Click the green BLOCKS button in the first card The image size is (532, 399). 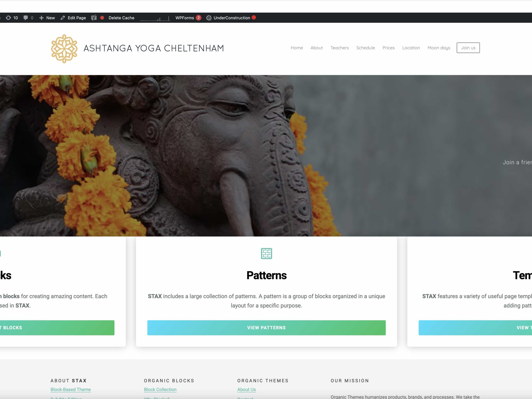[x=57, y=328]
